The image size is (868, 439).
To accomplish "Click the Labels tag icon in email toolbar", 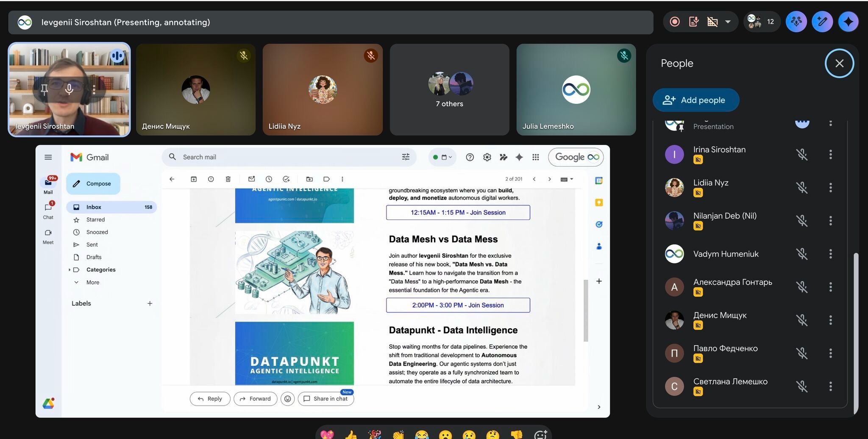I will coord(326,179).
